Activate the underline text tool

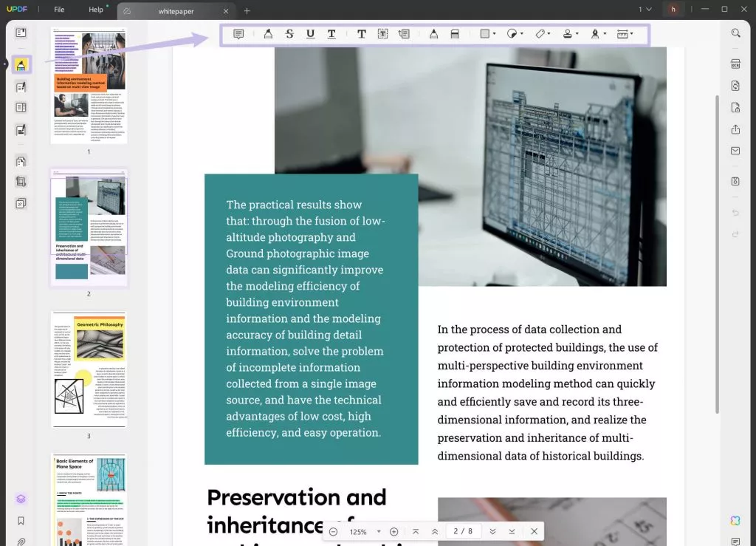311,34
